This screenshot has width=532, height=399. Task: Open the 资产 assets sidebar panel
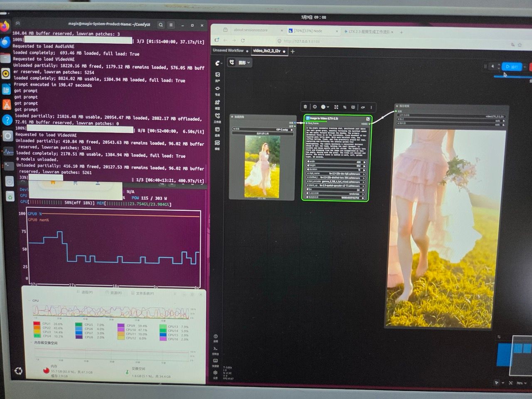217,76
